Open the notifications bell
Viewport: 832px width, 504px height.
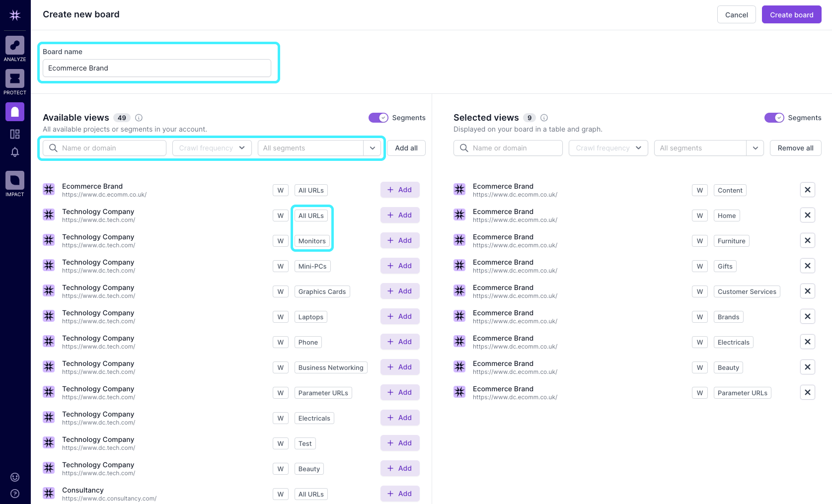(14, 152)
